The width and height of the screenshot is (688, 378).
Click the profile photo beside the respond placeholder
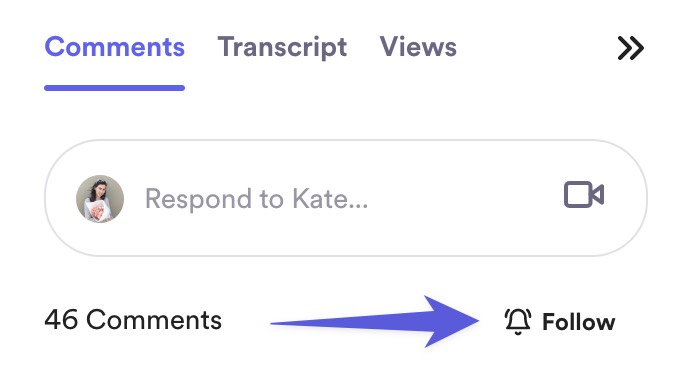(100, 198)
